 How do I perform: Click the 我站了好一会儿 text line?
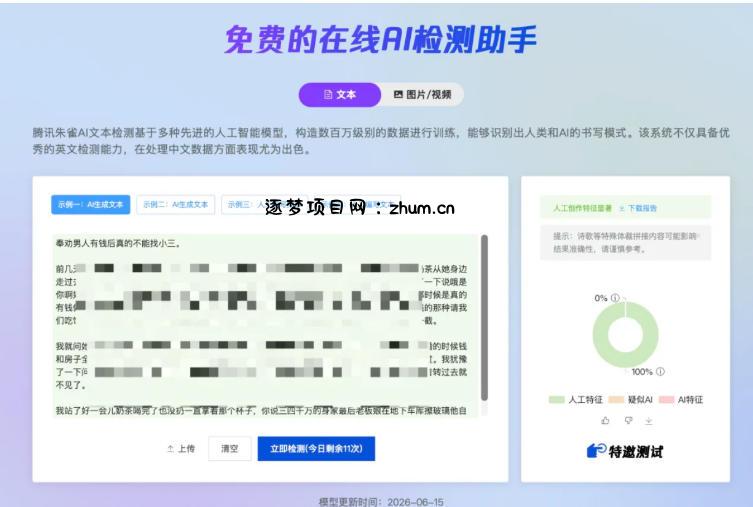(x=261, y=410)
